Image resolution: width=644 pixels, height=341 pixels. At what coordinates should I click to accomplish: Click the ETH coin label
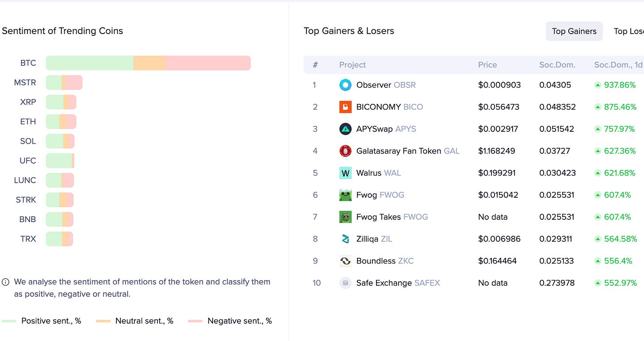coord(28,122)
